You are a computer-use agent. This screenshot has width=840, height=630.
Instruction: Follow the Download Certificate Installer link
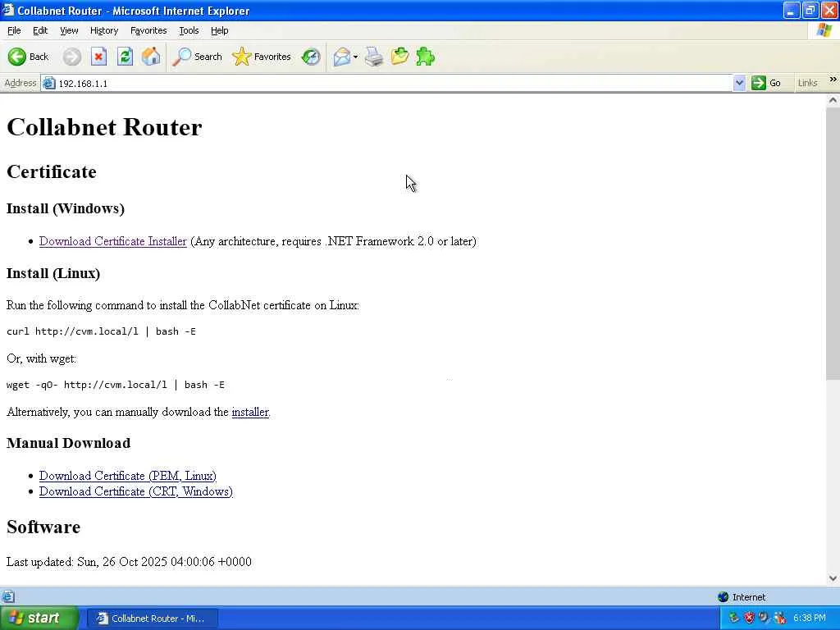[113, 241]
